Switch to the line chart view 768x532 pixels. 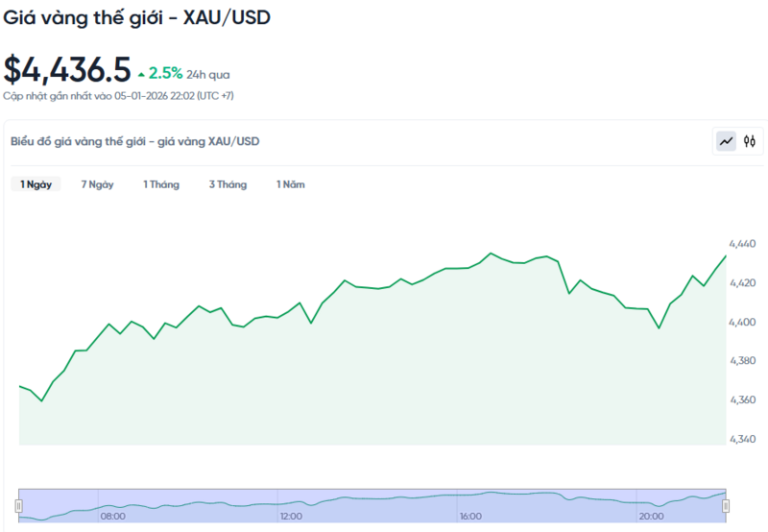coord(726,141)
